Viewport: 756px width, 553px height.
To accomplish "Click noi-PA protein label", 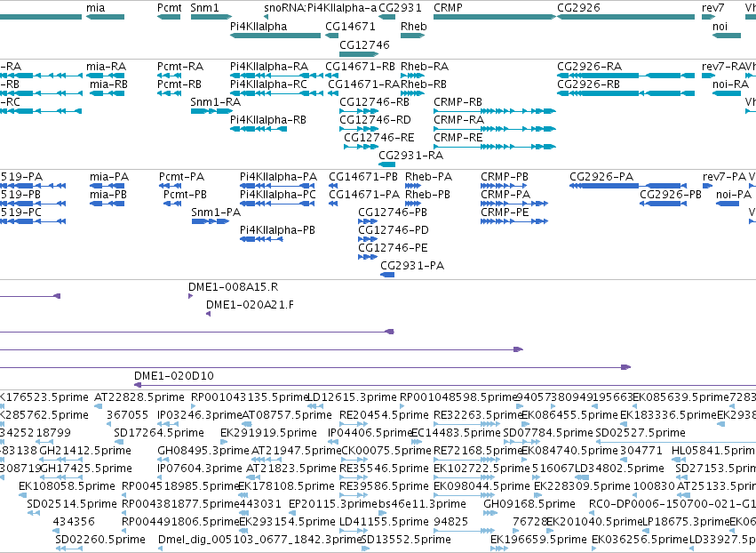I will (734, 195).
